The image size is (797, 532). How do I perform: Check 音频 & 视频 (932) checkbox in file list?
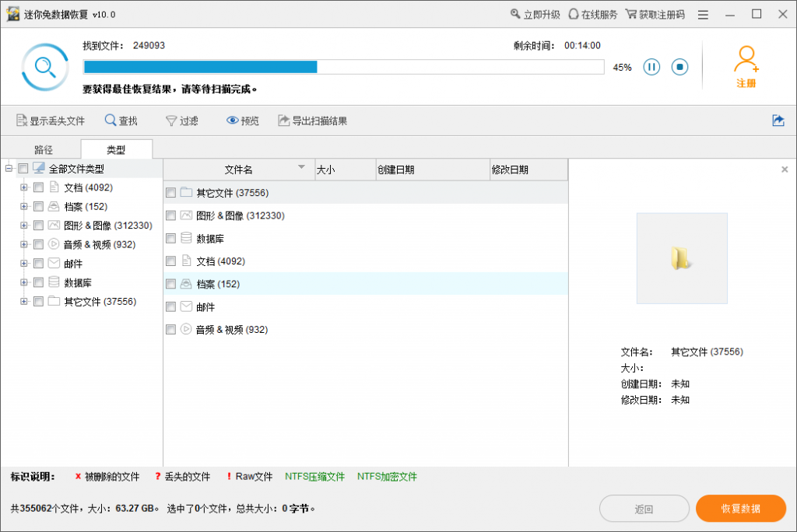[x=170, y=330]
